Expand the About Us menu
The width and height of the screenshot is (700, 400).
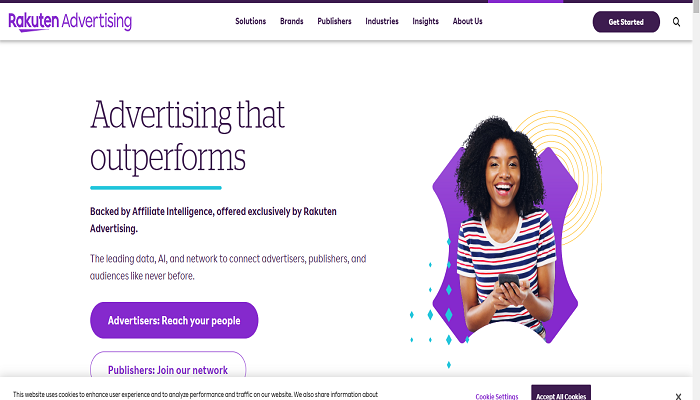(x=467, y=21)
